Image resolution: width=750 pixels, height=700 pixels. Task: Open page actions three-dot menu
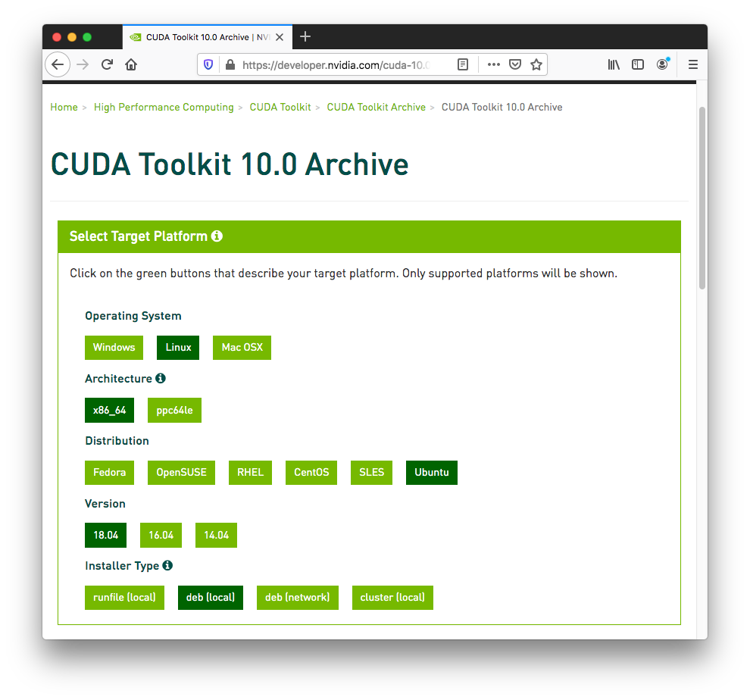coord(494,64)
